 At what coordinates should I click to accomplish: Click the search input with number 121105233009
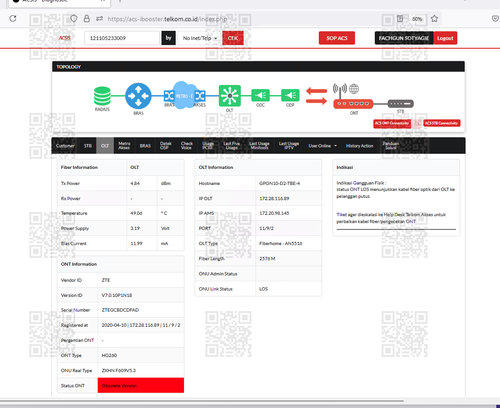click(122, 38)
